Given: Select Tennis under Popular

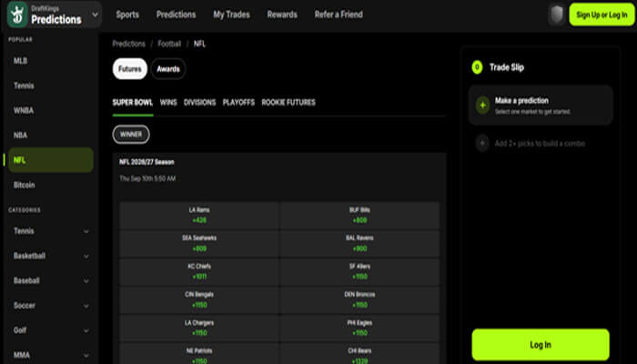Looking at the screenshot, I should pyautogui.click(x=50, y=86).
